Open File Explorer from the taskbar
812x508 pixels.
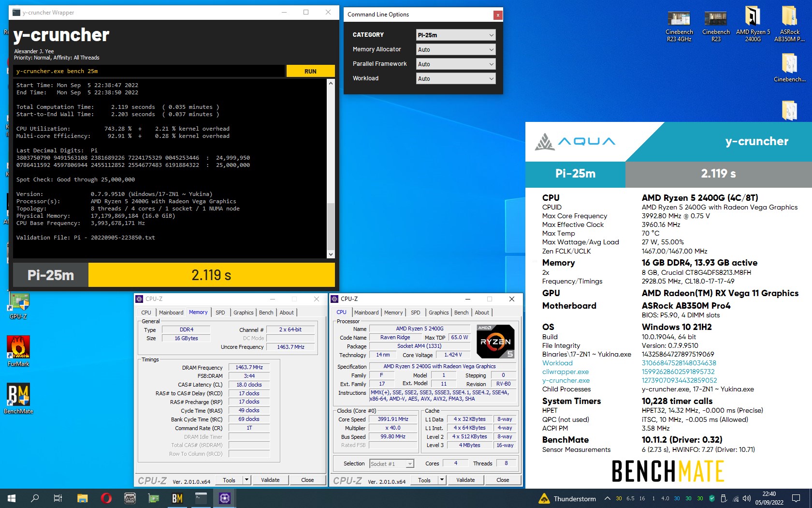coord(82,498)
